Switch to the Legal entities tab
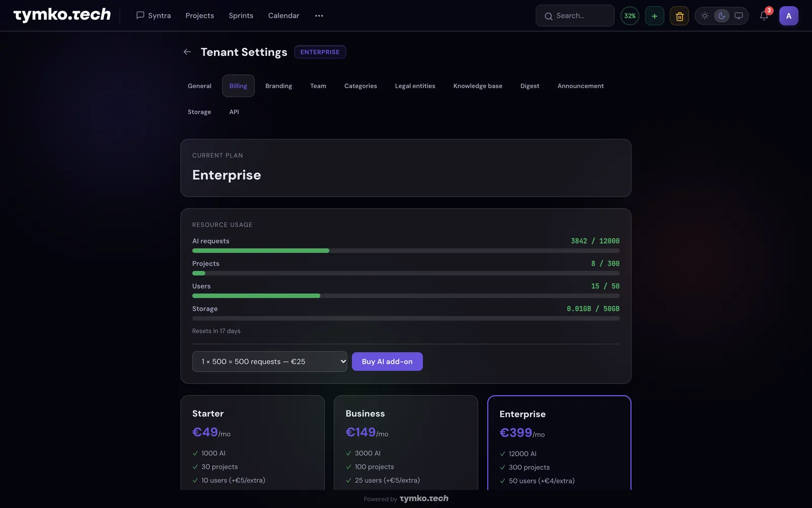 click(415, 86)
